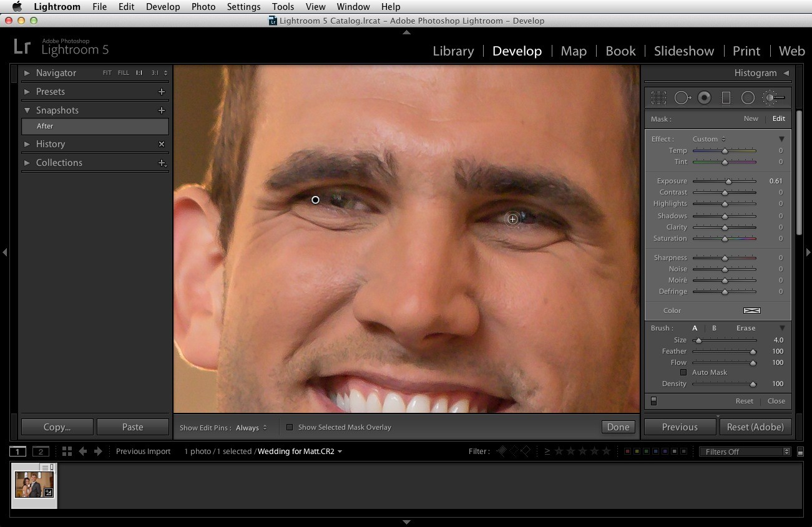The width and height of the screenshot is (812, 527).
Task: Select the Graduated Filter tool icon
Action: coord(726,98)
